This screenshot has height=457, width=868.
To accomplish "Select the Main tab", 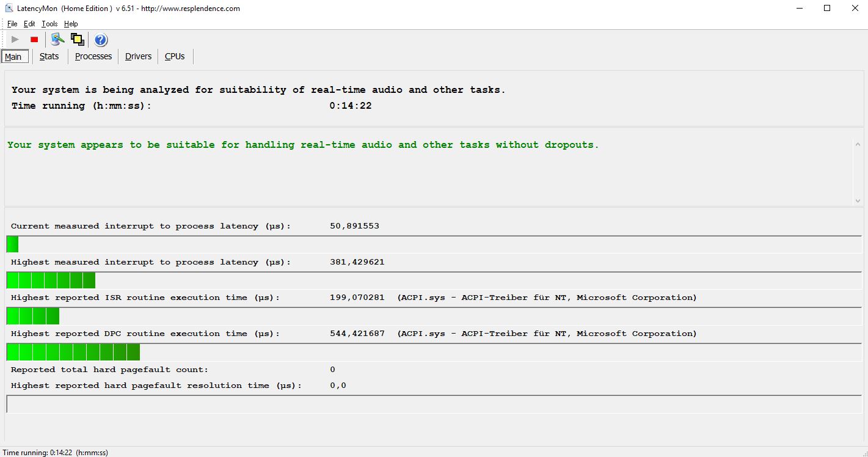I will click(13, 57).
